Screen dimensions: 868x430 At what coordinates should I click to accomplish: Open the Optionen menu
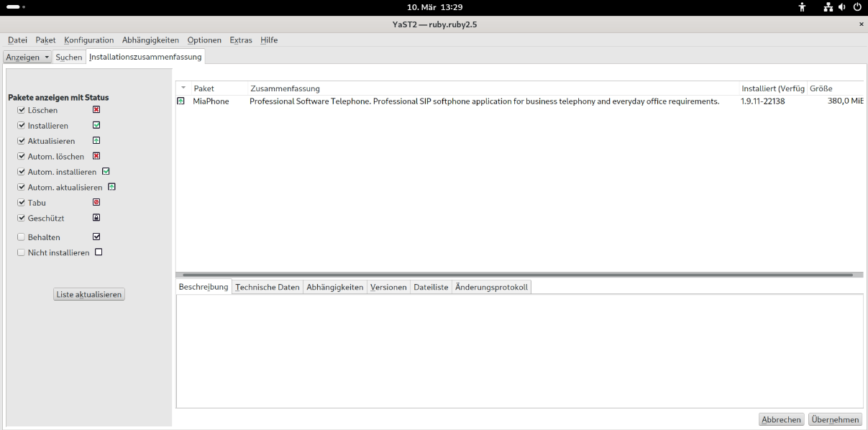pyautogui.click(x=204, y=40)
